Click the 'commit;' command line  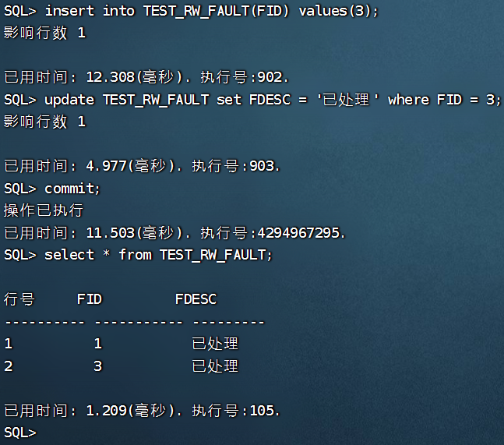pos(52,189)
